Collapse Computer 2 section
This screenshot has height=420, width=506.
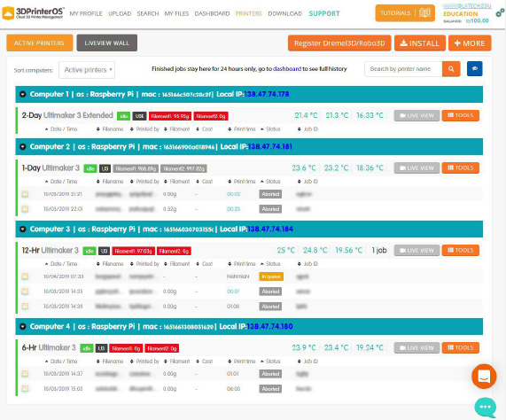coord(22,147)
